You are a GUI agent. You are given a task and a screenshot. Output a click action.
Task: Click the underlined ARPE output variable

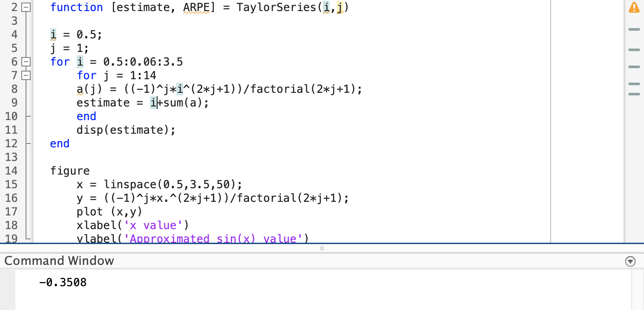click(x=195, y=7)
